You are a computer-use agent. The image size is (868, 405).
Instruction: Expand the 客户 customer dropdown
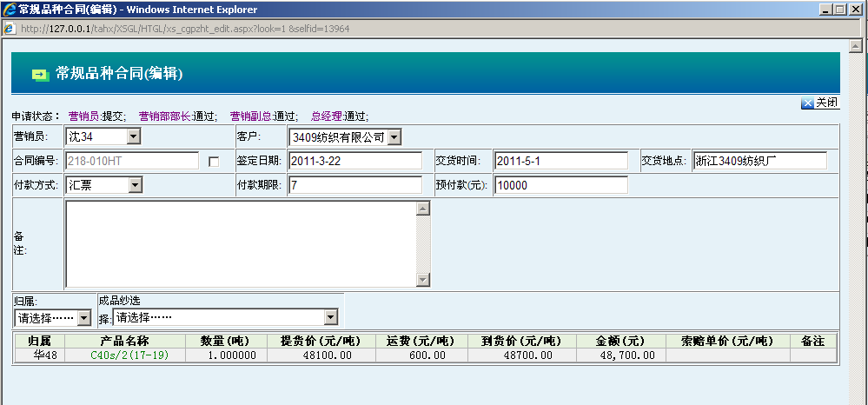tap(394, 137)
